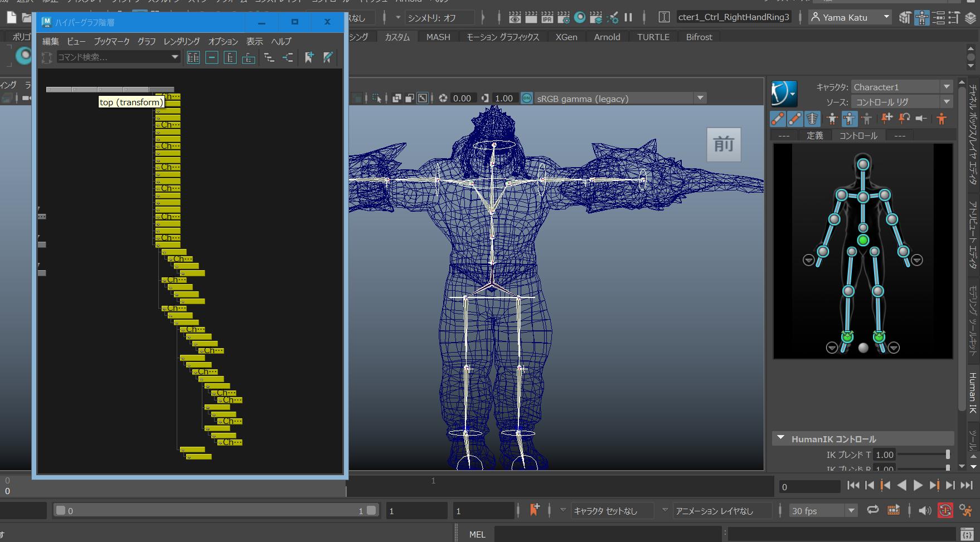Open sRGB gamma (legacy) view transform dropdown
980x542 pixels.
(x=620, y=99)
